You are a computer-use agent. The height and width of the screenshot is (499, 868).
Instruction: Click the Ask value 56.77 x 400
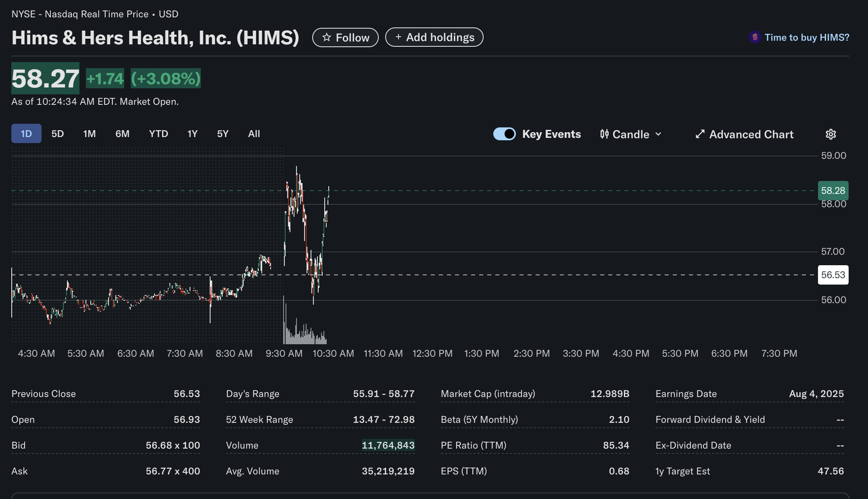click(173, 471)
